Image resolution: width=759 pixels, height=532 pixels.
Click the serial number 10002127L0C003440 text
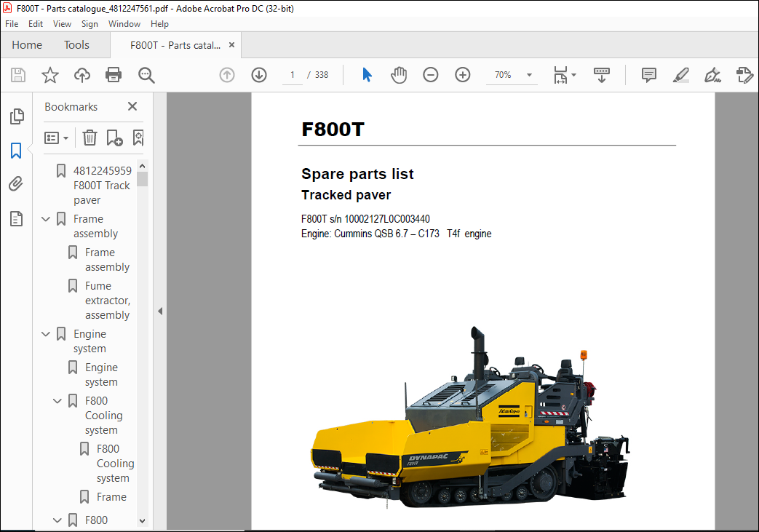(386, 219)
